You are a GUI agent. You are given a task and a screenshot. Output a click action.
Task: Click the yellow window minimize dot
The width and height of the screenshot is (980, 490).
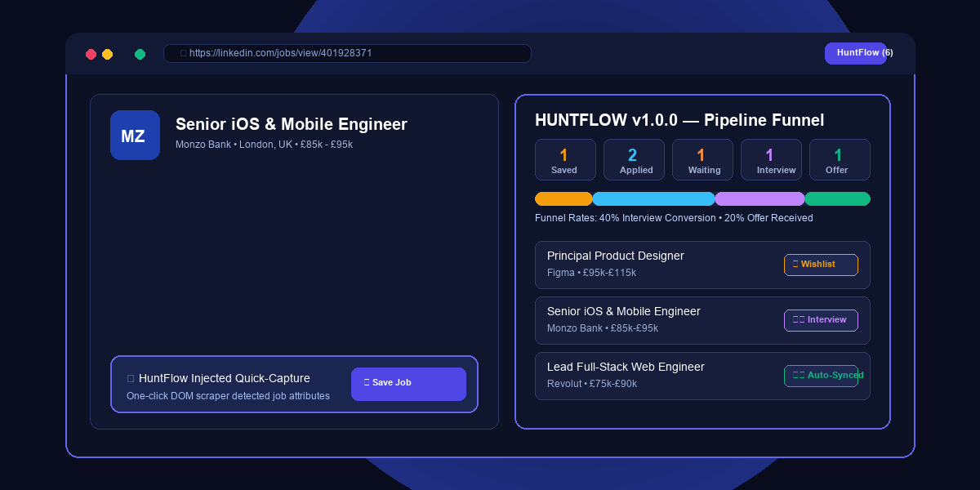coord(107,54)
